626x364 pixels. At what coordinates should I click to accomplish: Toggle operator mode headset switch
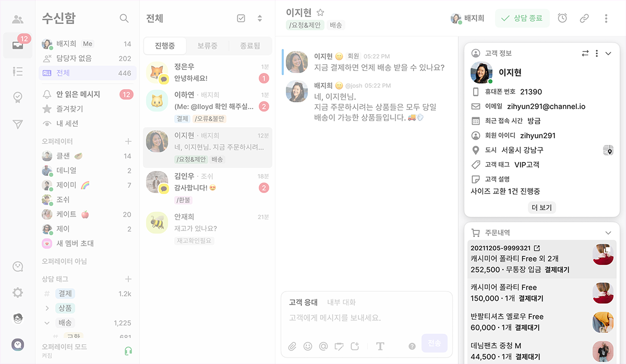[128, 351]
